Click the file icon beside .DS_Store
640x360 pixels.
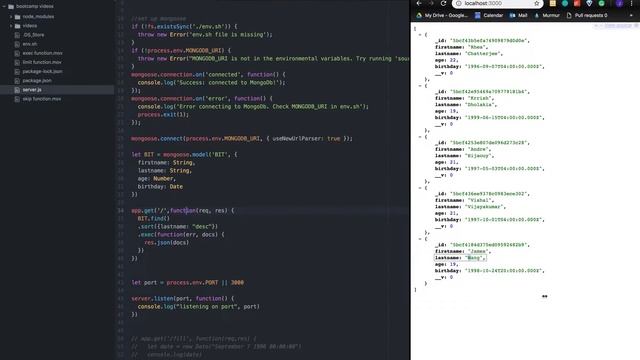pos(17,35)
